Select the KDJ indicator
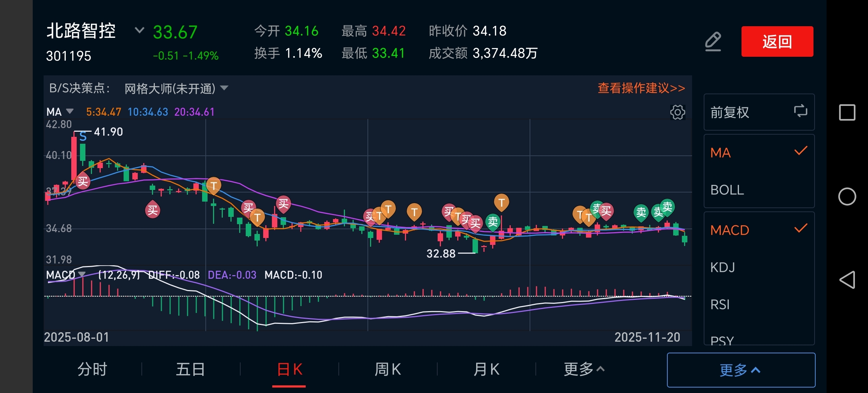Screen dimensions: 868x393 coord(723,267)
